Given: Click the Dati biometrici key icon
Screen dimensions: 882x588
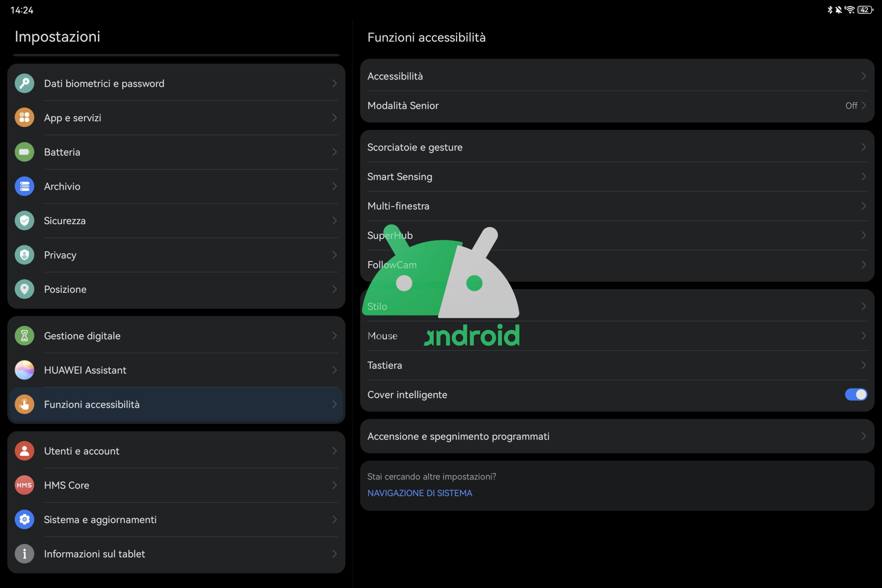Looking at the screenshot, I should click(24, 83).
